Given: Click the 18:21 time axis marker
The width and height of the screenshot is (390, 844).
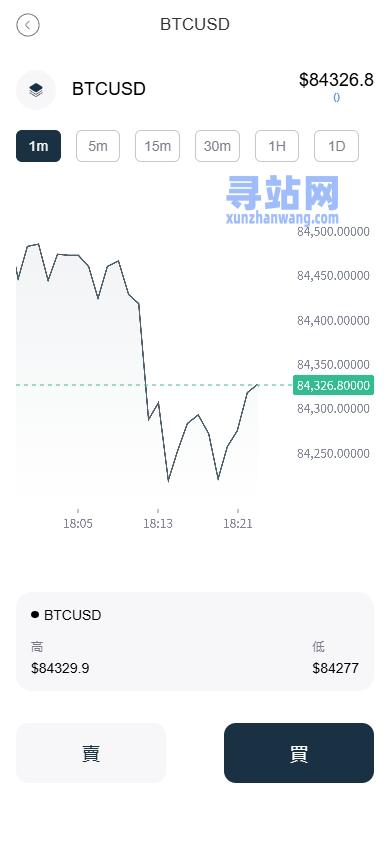Looking at the screenshot, I should point(238,523).
